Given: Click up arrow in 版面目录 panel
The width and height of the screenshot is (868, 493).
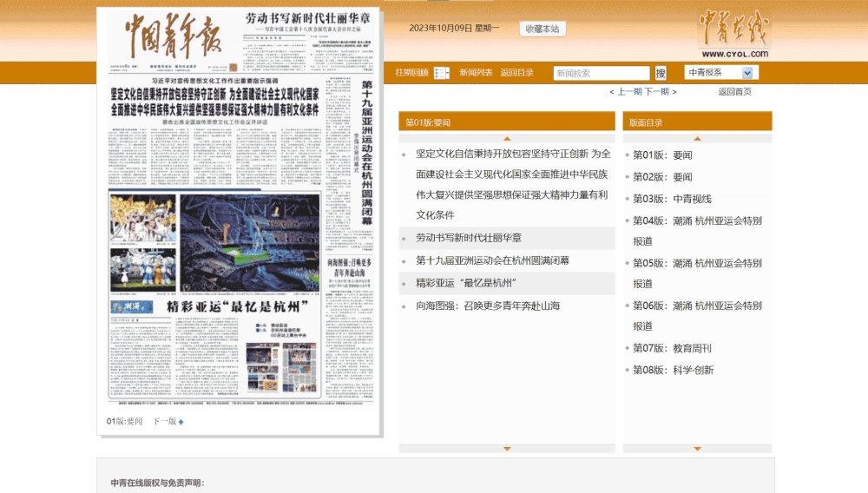Looking at the screenshot, I should (697, 138).
